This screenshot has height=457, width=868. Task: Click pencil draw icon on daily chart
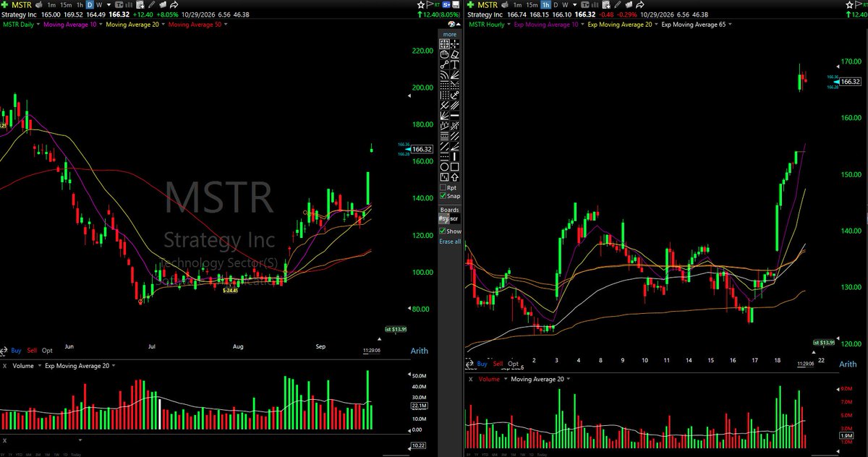click(150, 5)
